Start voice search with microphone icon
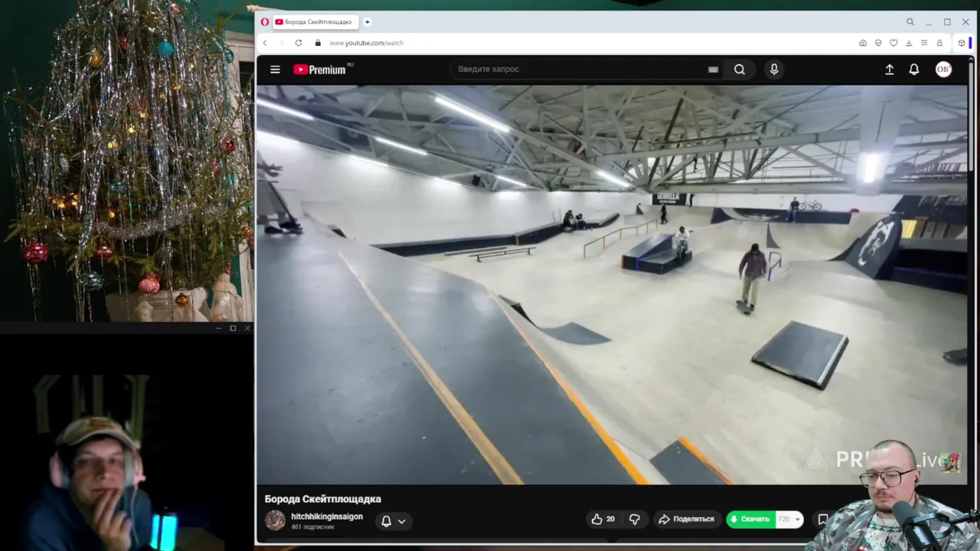The image size is (980, 551). click(774, 69)
